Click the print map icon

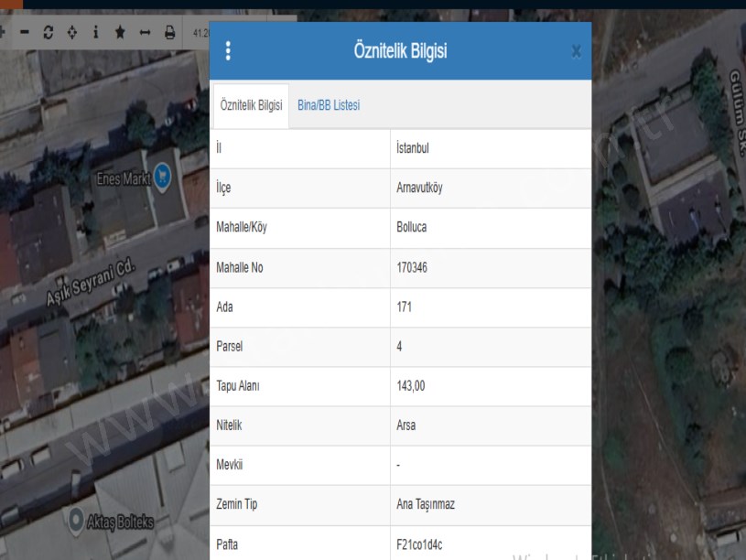pos(169,33)
